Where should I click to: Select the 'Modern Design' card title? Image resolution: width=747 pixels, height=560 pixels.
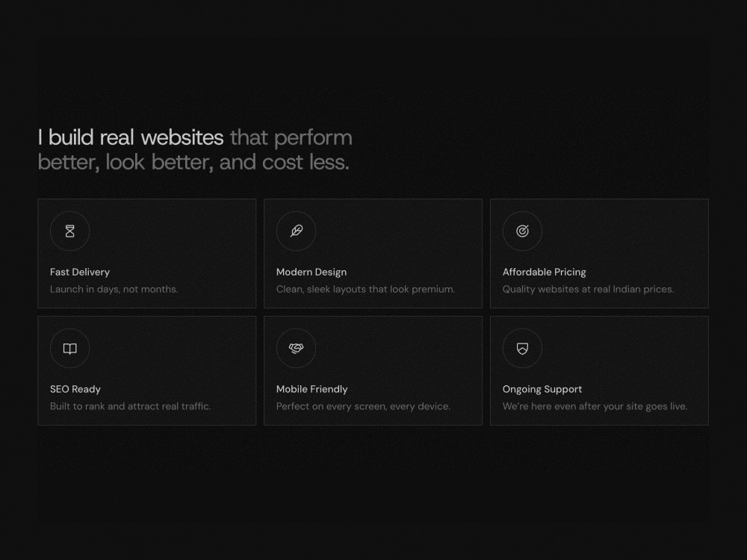coord(311,272)
